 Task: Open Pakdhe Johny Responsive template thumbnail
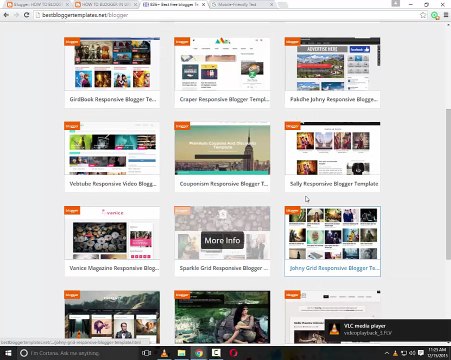pyautogui.click(x=332, y=64)
